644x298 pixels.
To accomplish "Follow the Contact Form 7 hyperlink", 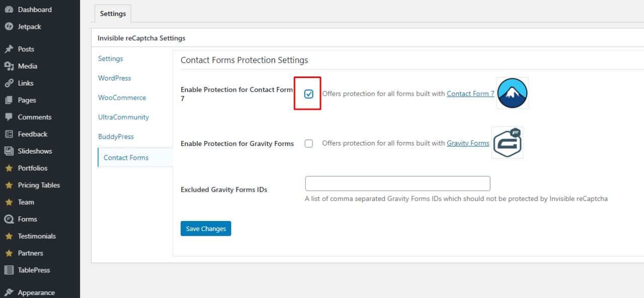I will [470, 94].
